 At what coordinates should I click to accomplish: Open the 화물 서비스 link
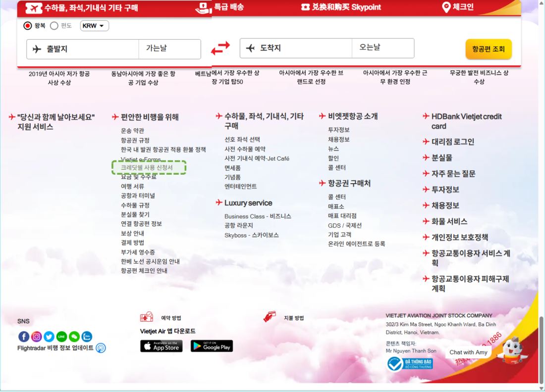point(449,221)
